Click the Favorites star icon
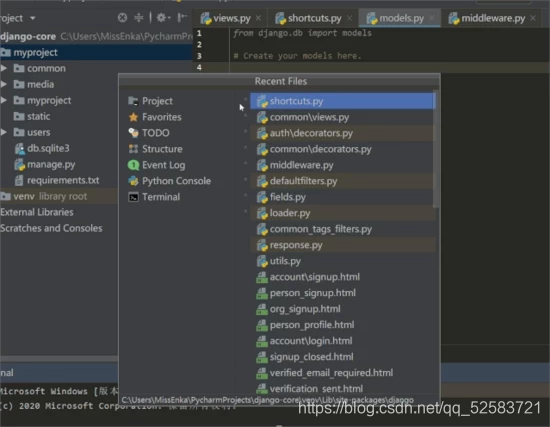 [x=133, y=117]
